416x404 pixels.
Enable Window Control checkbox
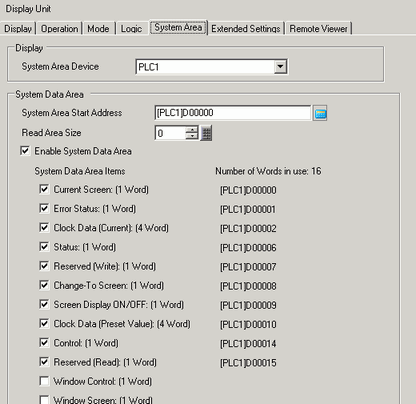(x=44, y=381)
